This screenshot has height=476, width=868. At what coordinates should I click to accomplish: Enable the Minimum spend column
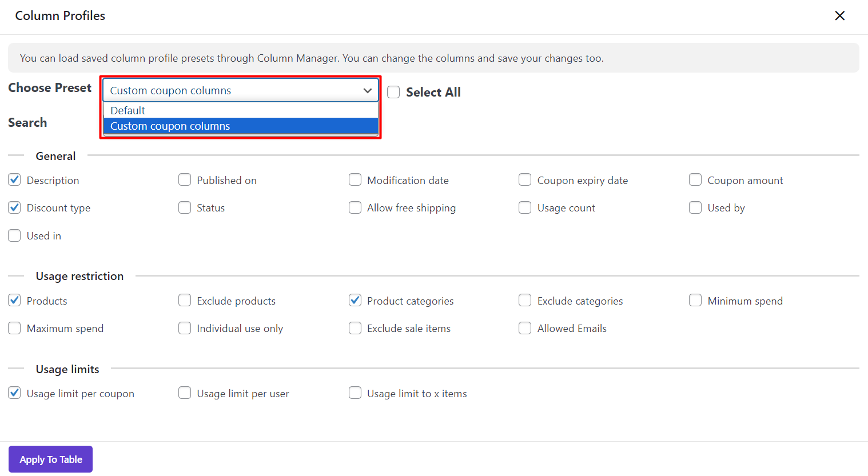(x=695, y=301)
